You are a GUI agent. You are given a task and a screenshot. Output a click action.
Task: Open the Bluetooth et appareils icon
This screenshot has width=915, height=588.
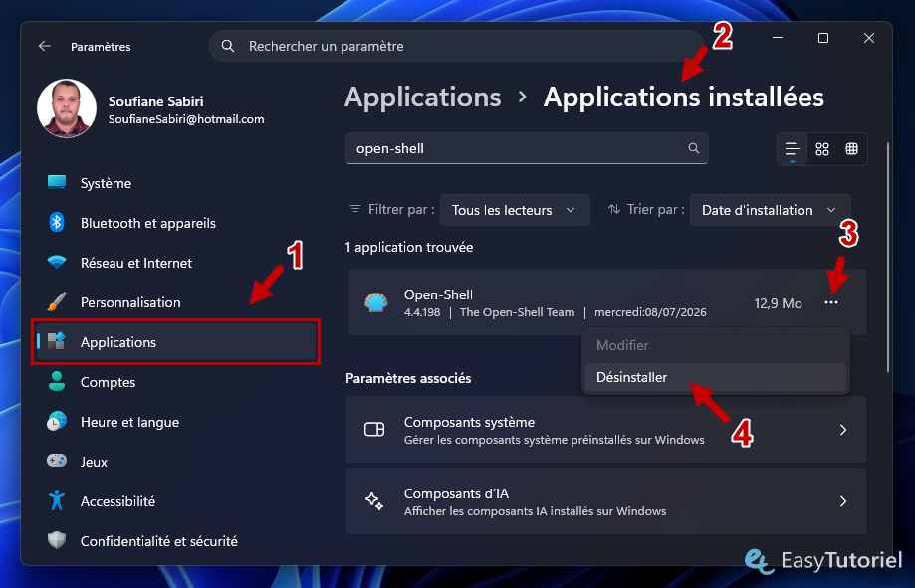point(57,222)
